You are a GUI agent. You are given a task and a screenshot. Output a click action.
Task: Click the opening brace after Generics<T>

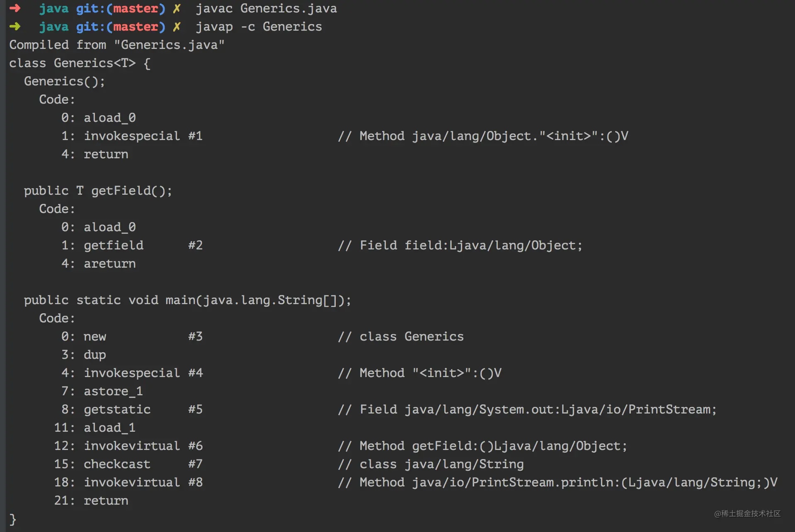pos(147,63)
